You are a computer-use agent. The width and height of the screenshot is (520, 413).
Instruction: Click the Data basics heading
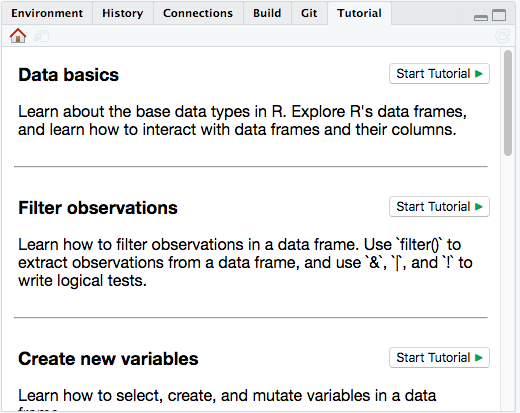pyautogui.click(x=68, y=75)
